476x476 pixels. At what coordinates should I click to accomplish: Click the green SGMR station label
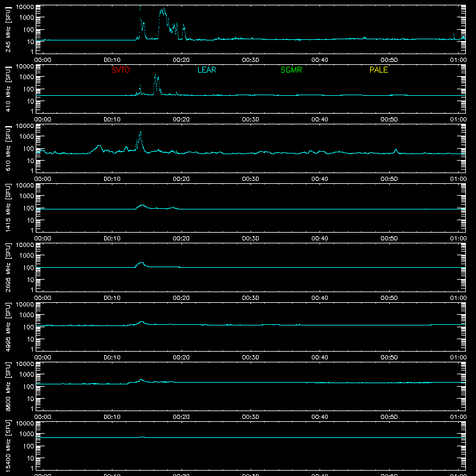pos(291,70)
